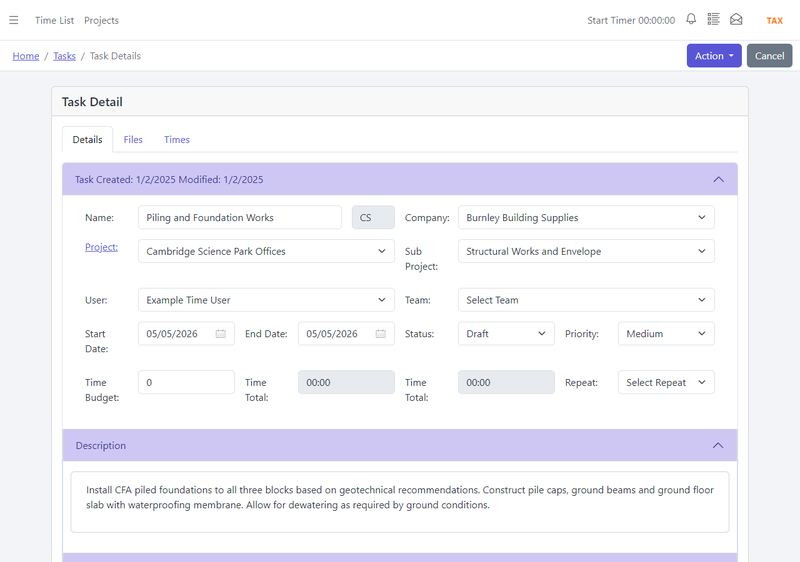Switch to the Files tab
800x562 pixels.
coord(133,140)
